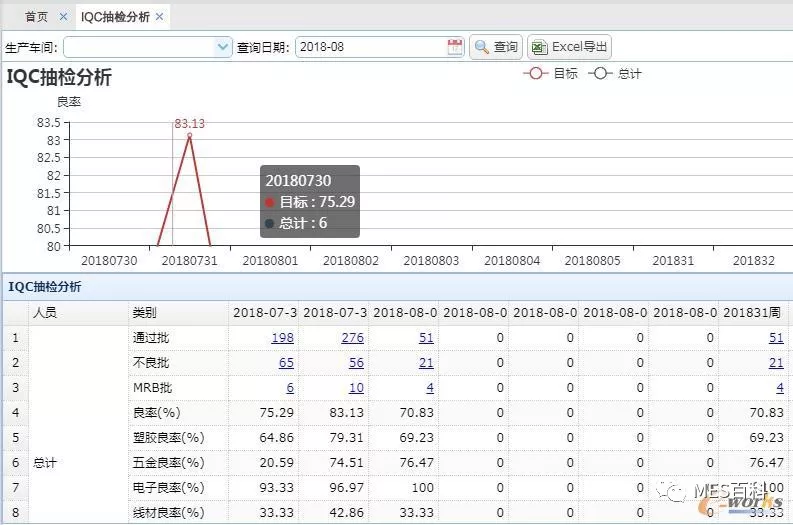The image size is (793, 525).
Task: Select the IQC抽检分析 tab
Action: tap(115, 17)
